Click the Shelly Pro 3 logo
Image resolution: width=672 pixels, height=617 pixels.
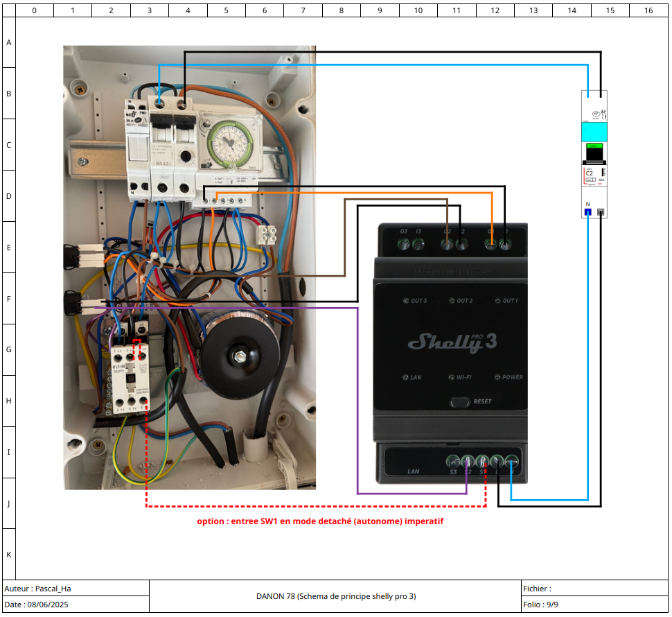tap(452, 342)
